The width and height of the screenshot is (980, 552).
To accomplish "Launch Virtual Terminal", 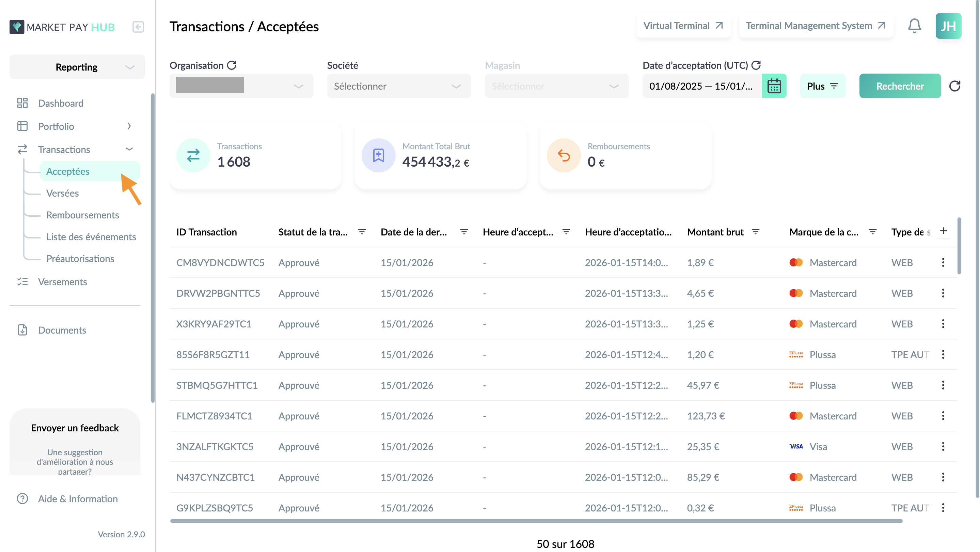I will (683, 26).
